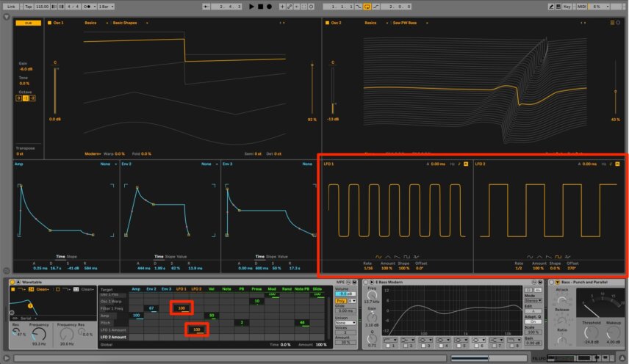629x364 pixels.
Task: Switch Env 2 view to Value
Action: coord(181,256)
